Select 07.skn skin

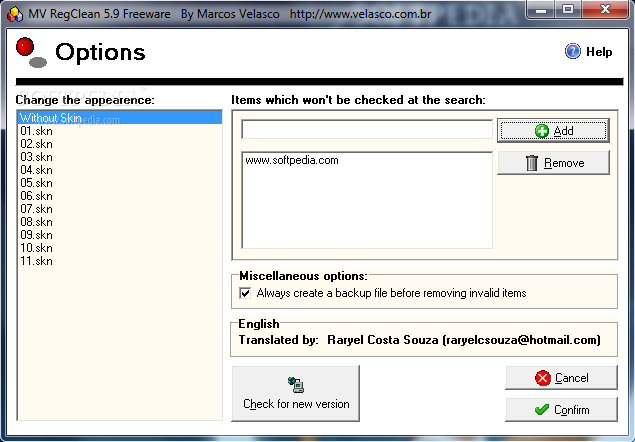pos(120,209)
